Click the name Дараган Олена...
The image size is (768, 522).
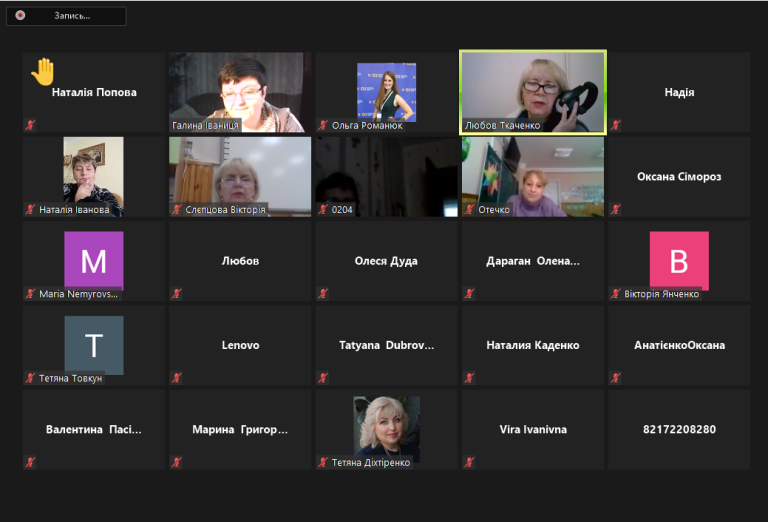[533, 261]
